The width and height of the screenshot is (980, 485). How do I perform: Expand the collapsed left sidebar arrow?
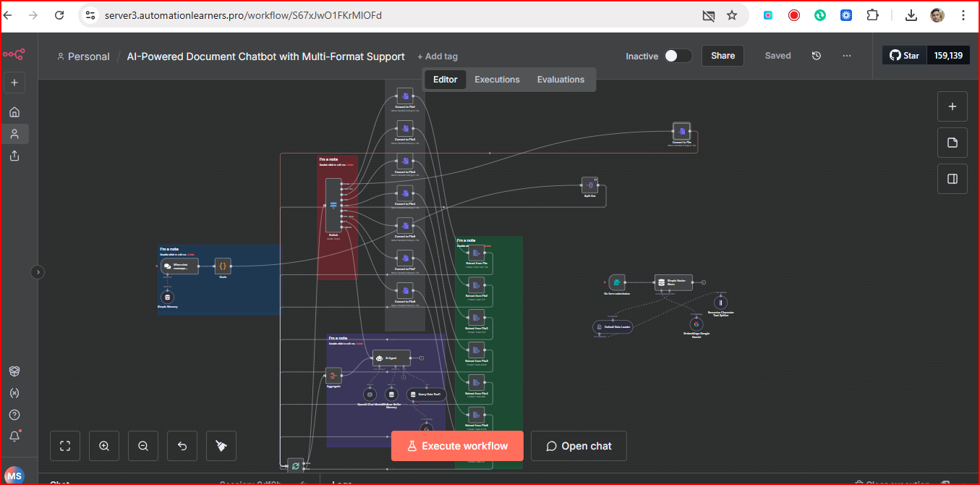[x=38, y=272]
